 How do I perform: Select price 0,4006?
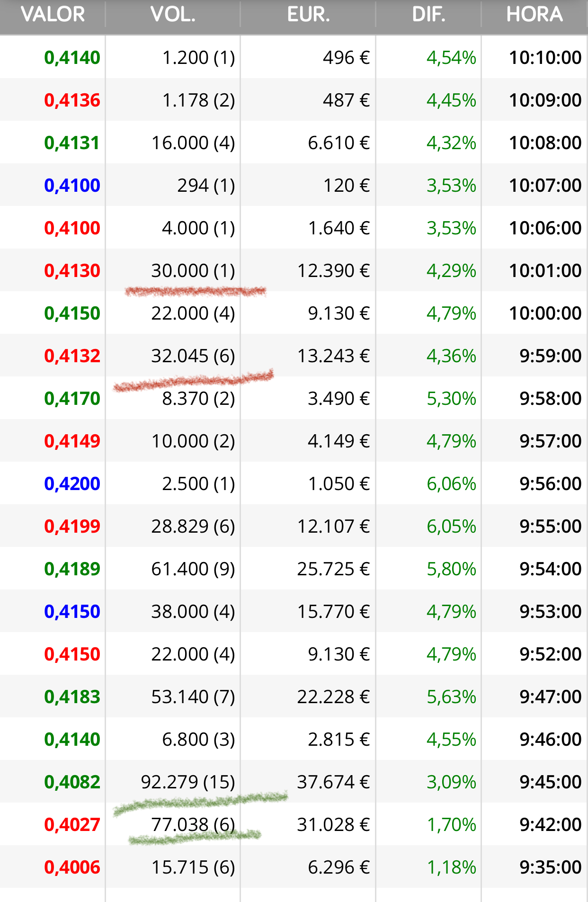72,867
